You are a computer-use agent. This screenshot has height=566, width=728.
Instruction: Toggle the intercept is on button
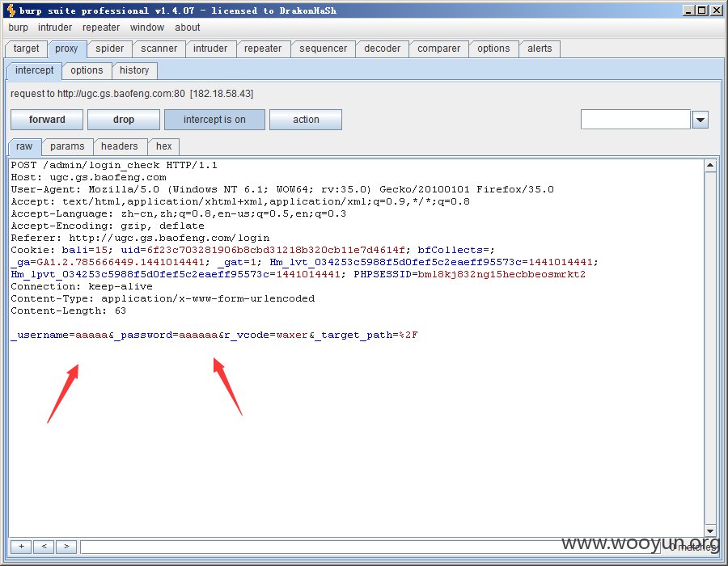coord(214,120)
